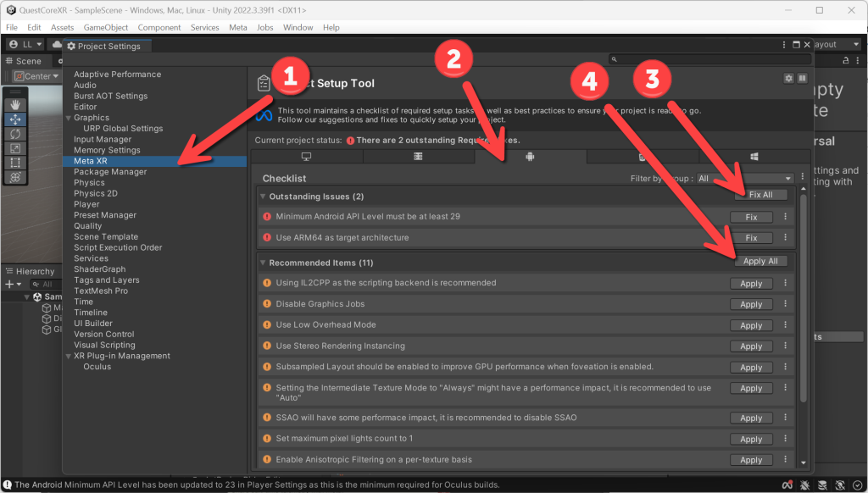Open options for disable SSAO item

pos(785,418)
